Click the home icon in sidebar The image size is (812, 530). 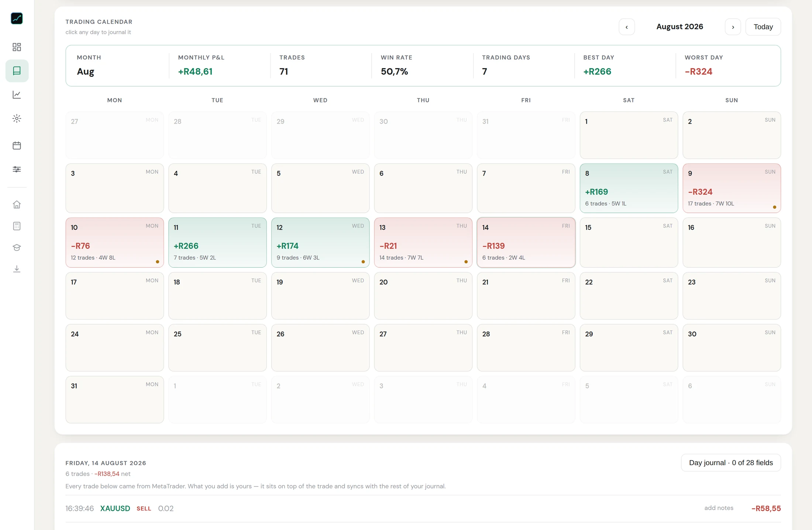coord(17,204)
